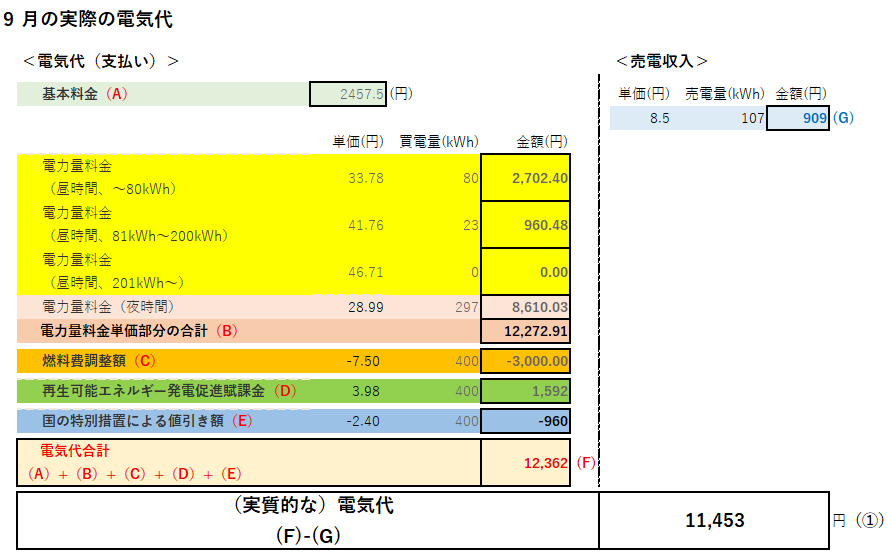
Task: Click the electricity total cell 12,362
Action: [526, 463]
